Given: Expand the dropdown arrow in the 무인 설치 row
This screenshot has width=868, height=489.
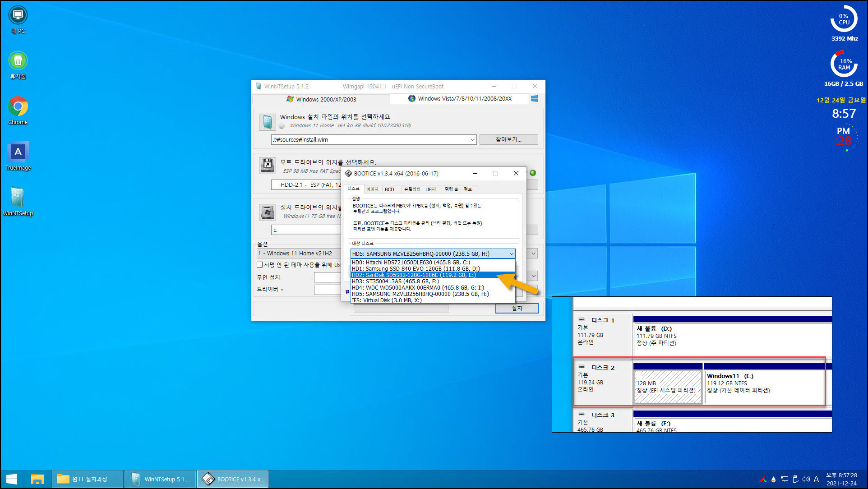Looking at the screenshot, I should click(533, 276).
